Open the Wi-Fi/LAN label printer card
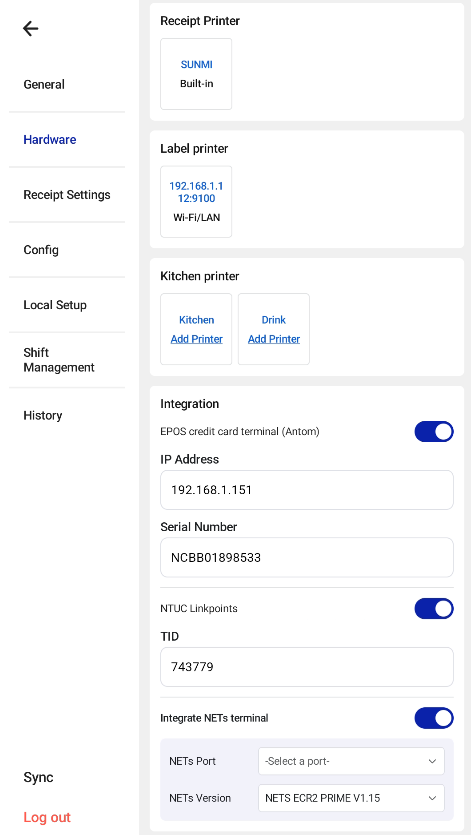This screenshot has height=835, width=471. click(196, 202)
